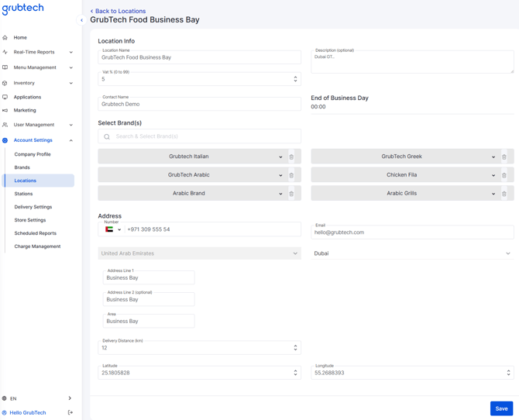
Task: Open the Brands settings page
Action: tap(22, 167)
